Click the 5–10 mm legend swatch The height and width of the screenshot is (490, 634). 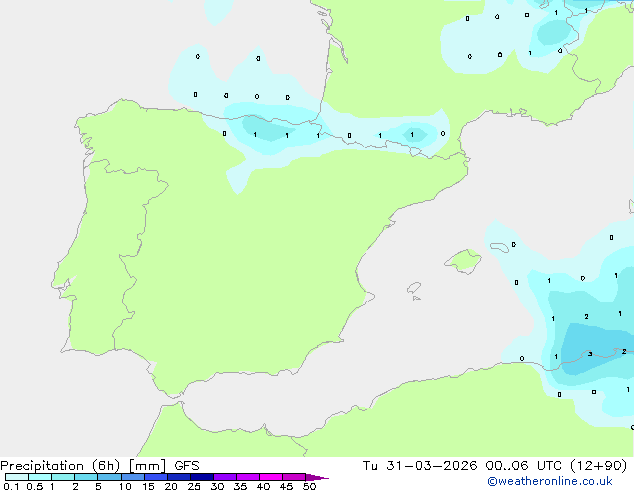pyautogui.click(x=109, y=477)
